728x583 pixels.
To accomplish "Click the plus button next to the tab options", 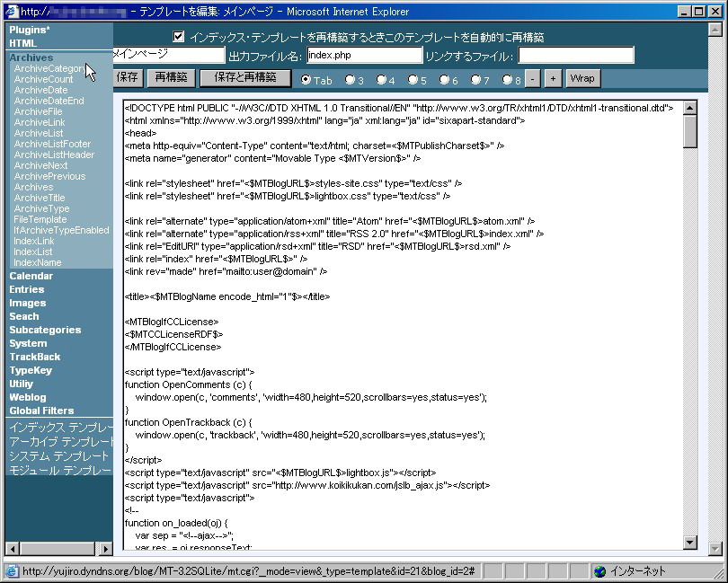I will click(x=553, y=78).
